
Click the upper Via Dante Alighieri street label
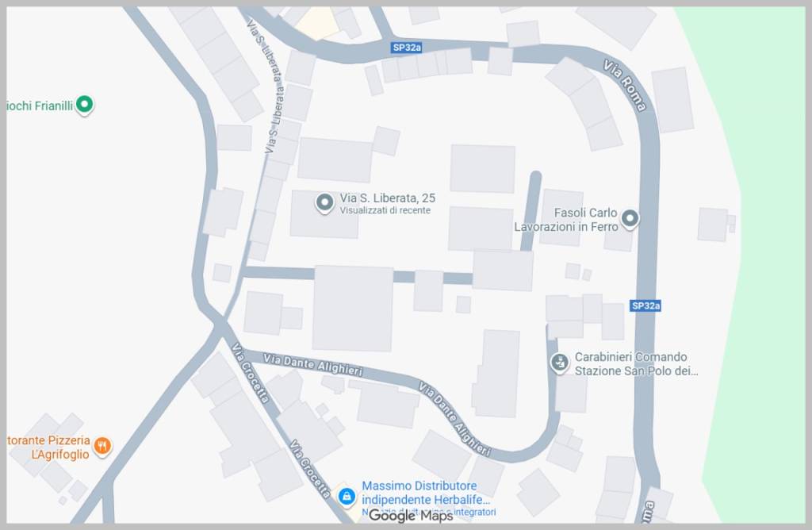click(x=312, y=365)
